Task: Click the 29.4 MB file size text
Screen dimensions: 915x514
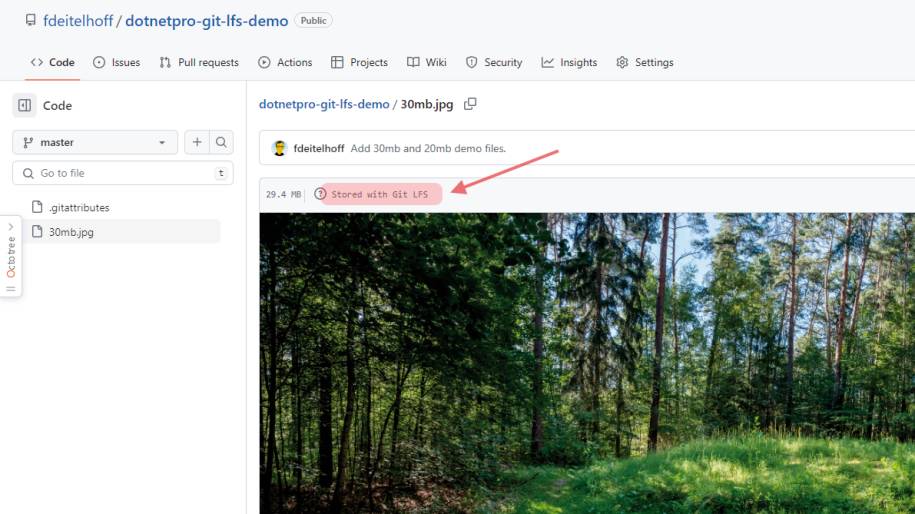Action: (x=284, y=194)
